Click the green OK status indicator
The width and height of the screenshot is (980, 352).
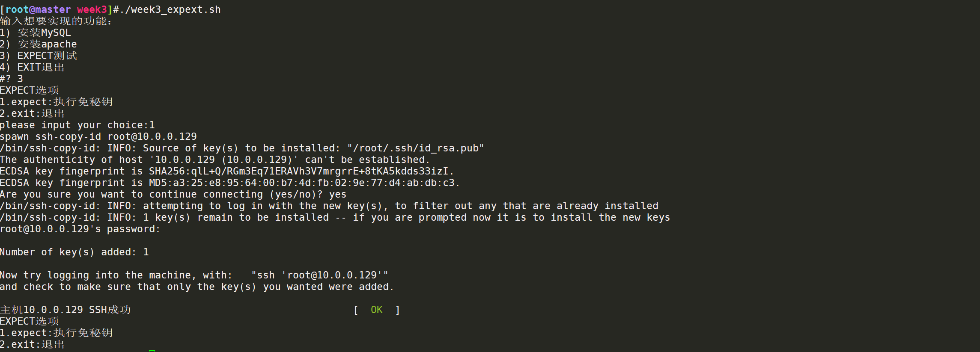point(376,310)
